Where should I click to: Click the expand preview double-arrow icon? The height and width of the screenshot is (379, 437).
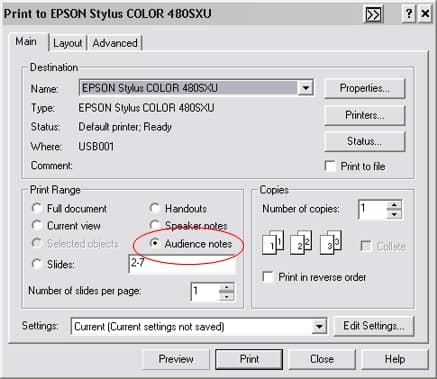[373, 15]
